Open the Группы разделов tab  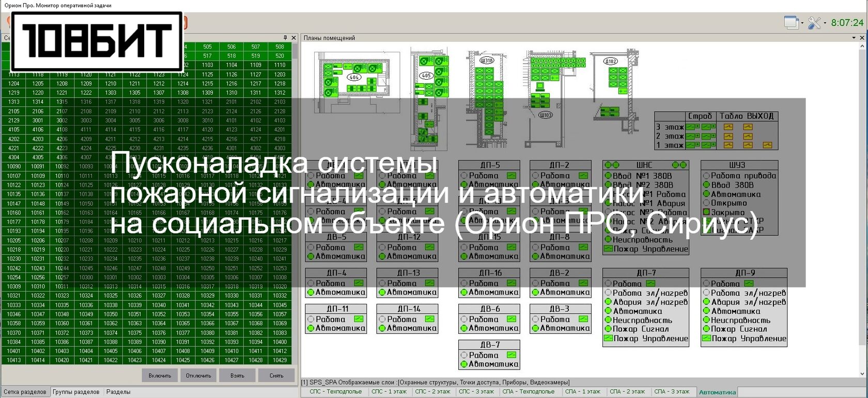point(76,392)
